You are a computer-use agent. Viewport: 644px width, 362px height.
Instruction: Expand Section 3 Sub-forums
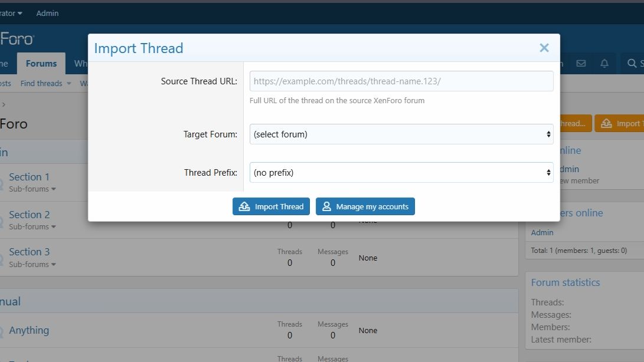click(x=32, y=264)
